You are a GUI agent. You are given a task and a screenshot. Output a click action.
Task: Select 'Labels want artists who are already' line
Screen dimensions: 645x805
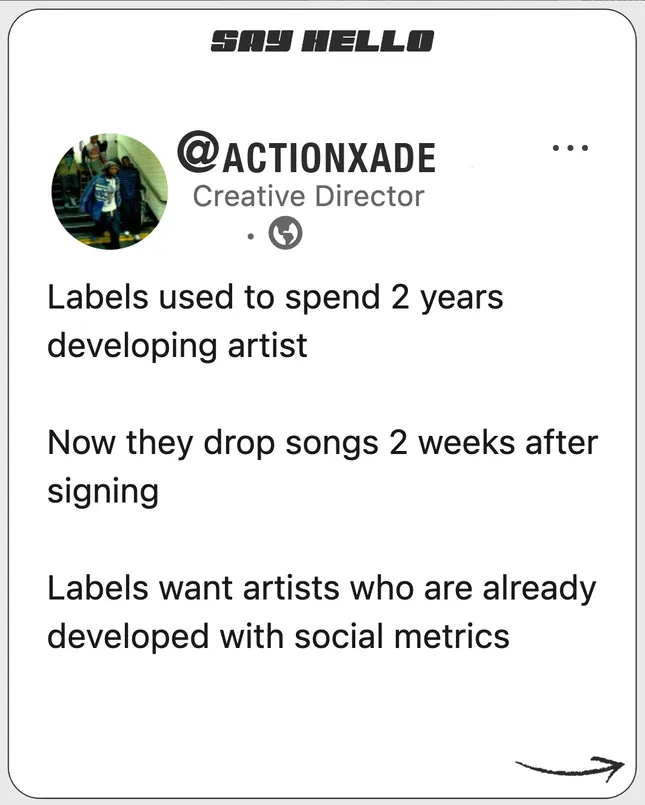(x=321, y=588)
